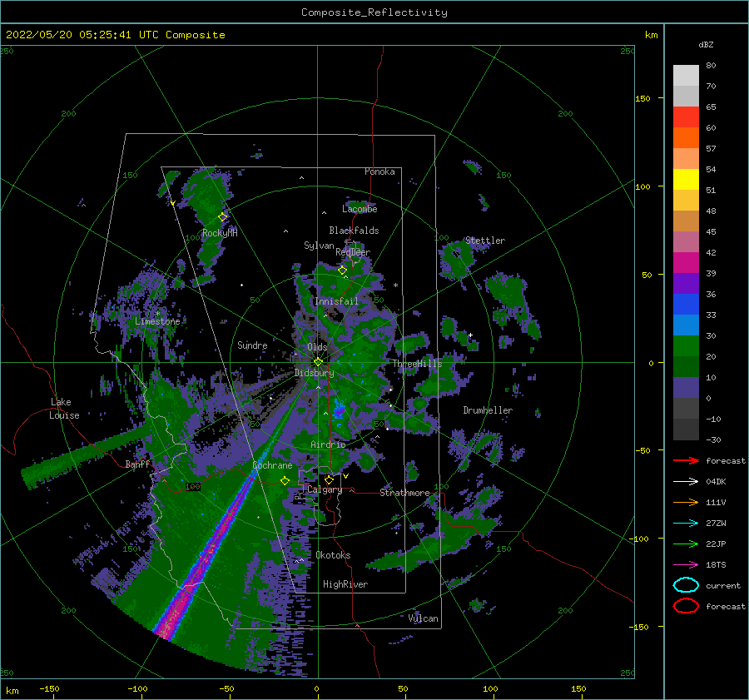
Task: Click the Stettler town label
Action: [x=485, y=241]
